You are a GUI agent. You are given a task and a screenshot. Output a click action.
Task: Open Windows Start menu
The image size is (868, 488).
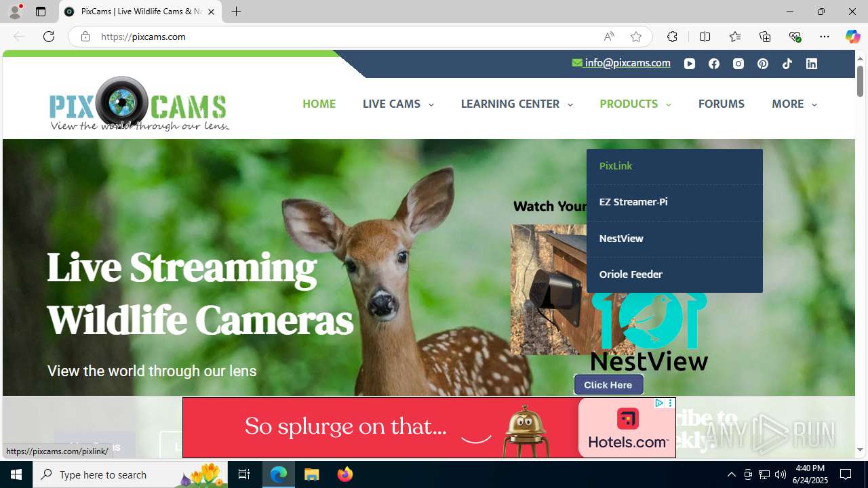[x=16, y=474]
